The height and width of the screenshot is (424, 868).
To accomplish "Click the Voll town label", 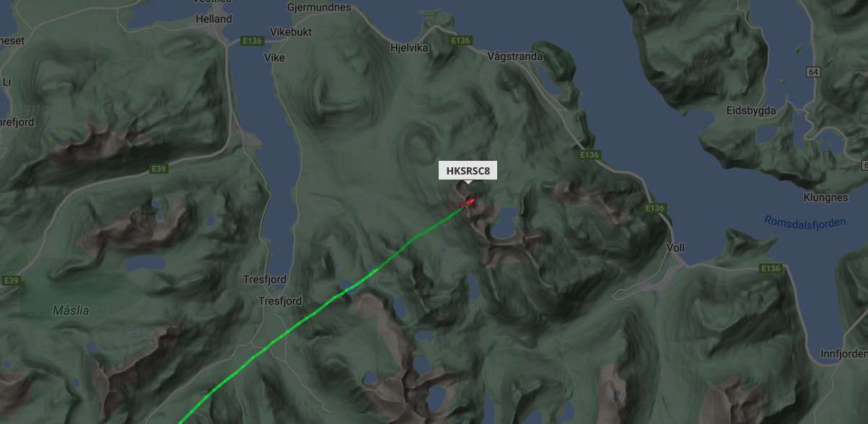I will (x=676, y=247).
